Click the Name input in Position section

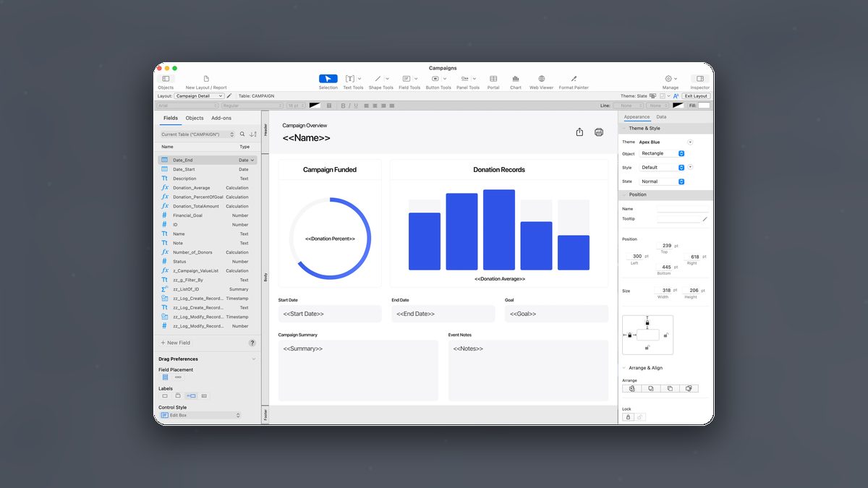(x=683, y=208)
